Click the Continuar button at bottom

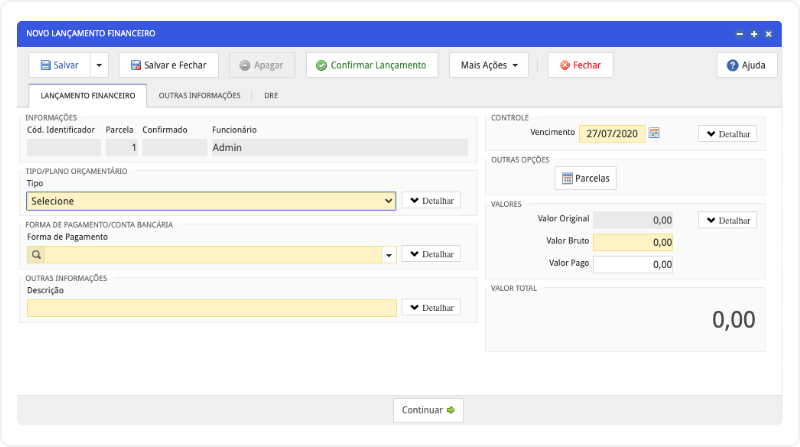point(428,410)
